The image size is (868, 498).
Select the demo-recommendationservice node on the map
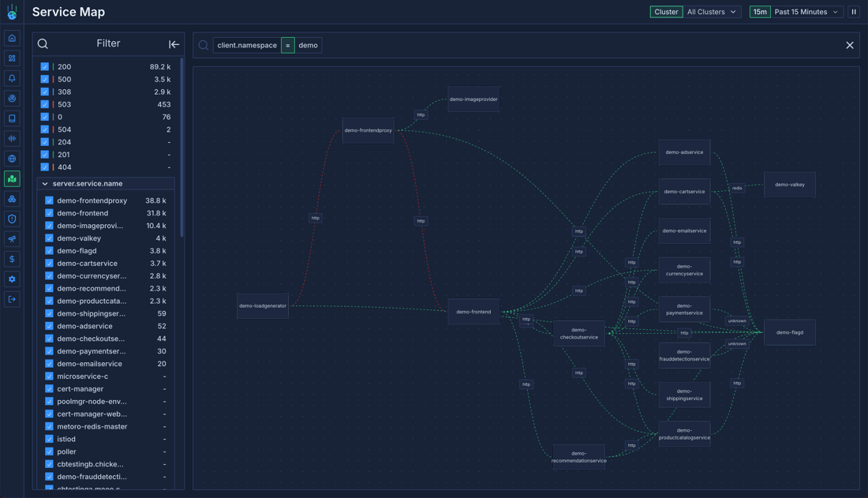point(578,457)
